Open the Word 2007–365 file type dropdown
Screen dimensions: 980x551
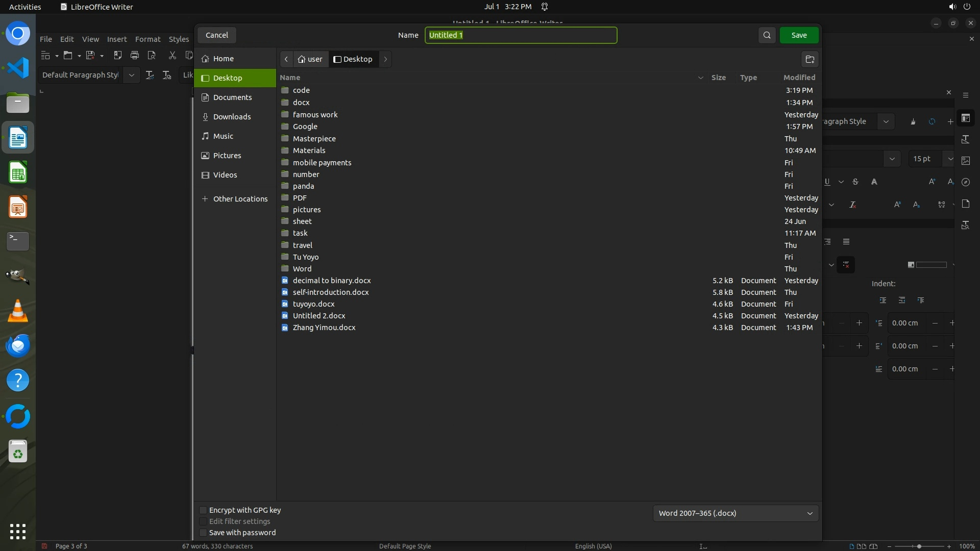[x=735, y=513]
